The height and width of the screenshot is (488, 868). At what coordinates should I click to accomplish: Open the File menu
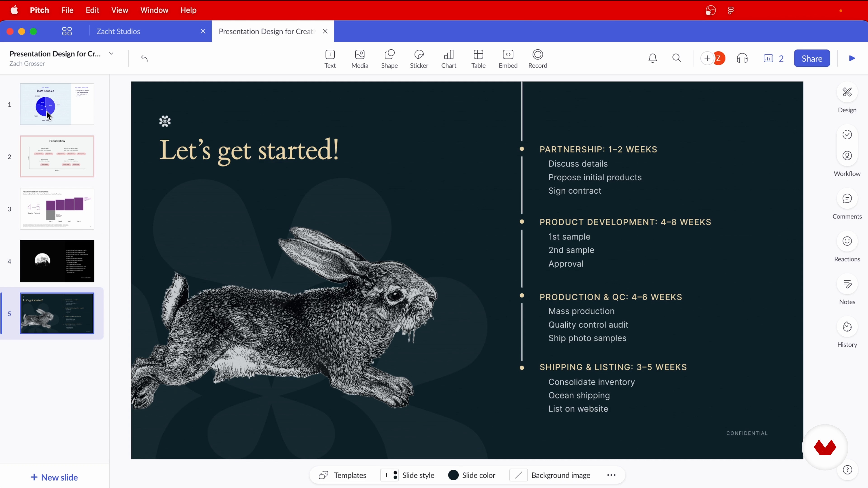(x=67, y=10)
